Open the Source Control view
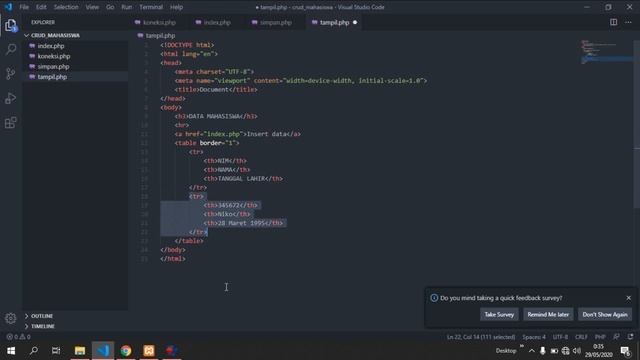640x360 pixels. pos(11,73)
